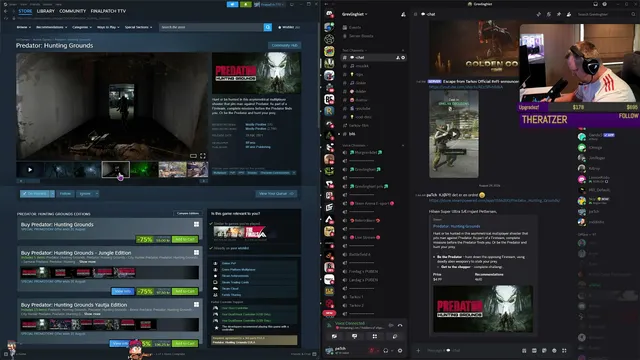Select the highlighted dark corridor thumbnail

(116, 169)
